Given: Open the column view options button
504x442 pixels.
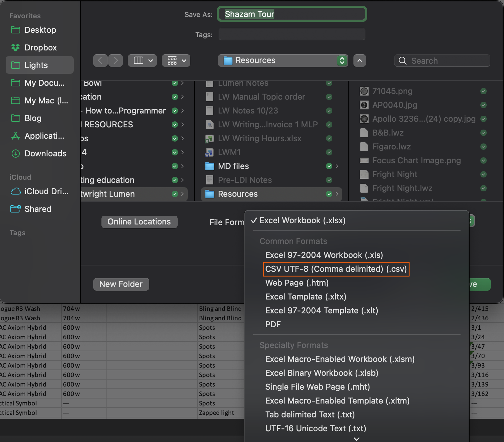Looking at the screenshot, I should pyautogui.click(x=142, y=60).
